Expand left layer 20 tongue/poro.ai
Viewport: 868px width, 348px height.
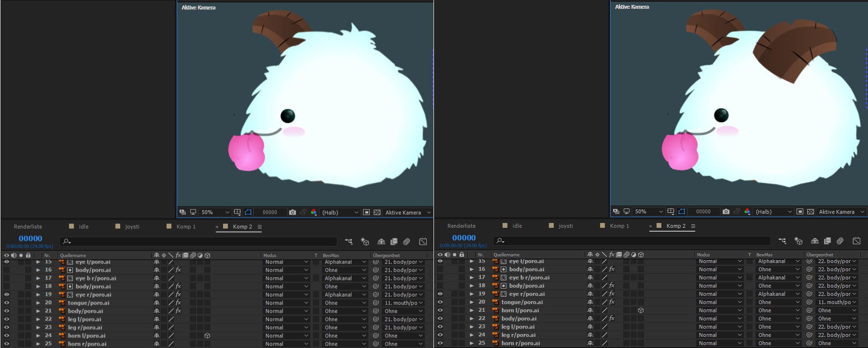[x=38, y=303]
